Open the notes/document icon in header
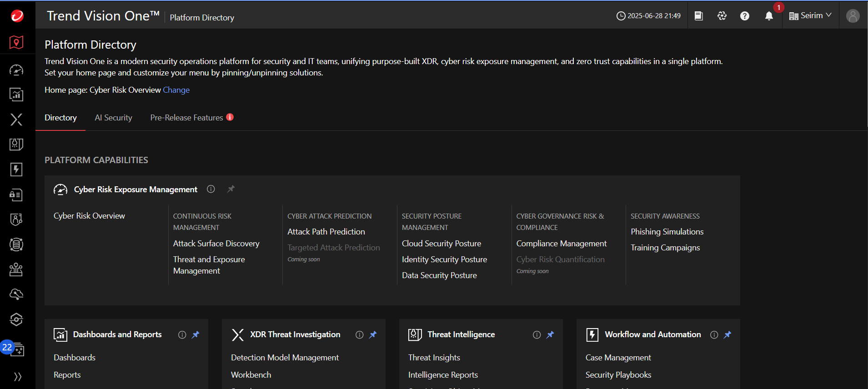Viewport: 868px width, 389px height. coord(699,16)
